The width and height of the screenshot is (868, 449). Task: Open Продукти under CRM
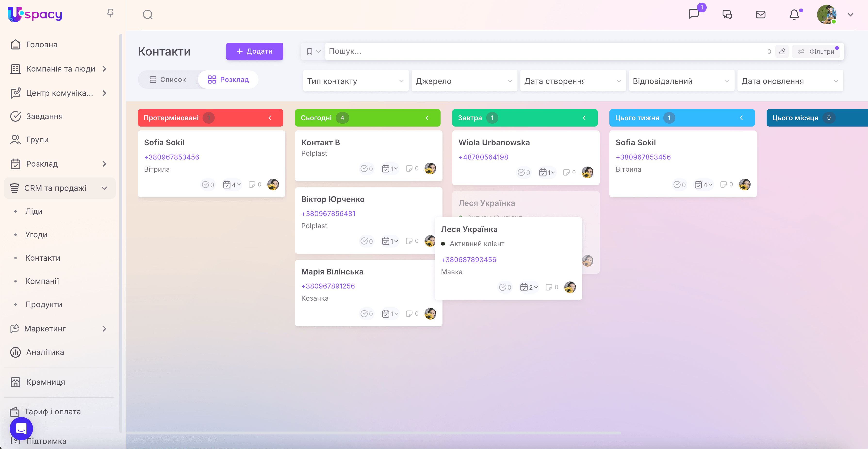(44, 304)
